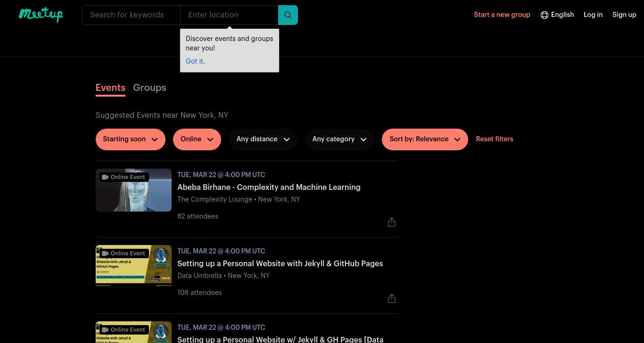Open the Any category dropdown

(339, 139)
